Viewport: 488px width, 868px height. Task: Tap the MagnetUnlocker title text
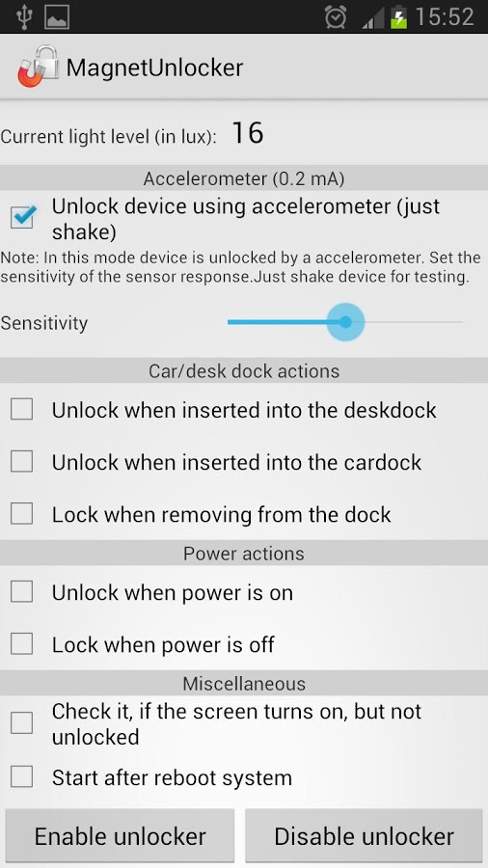click(x=154, y=68)
